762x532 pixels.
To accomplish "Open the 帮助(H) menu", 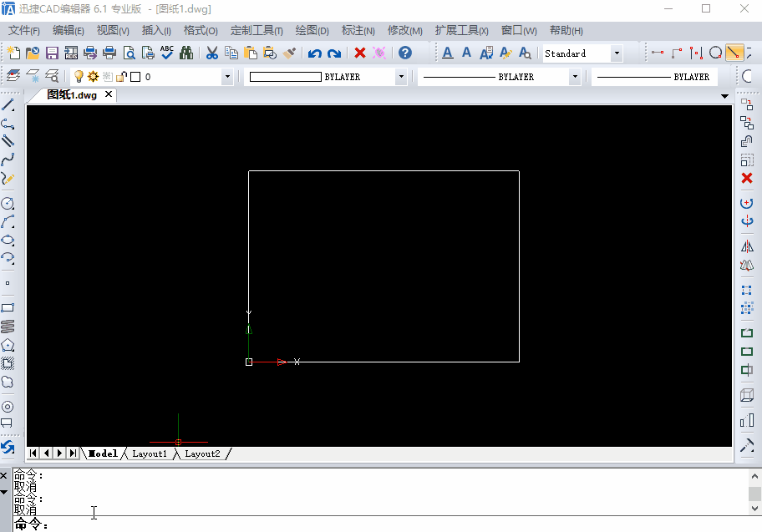I will click(x=566, y=31).
